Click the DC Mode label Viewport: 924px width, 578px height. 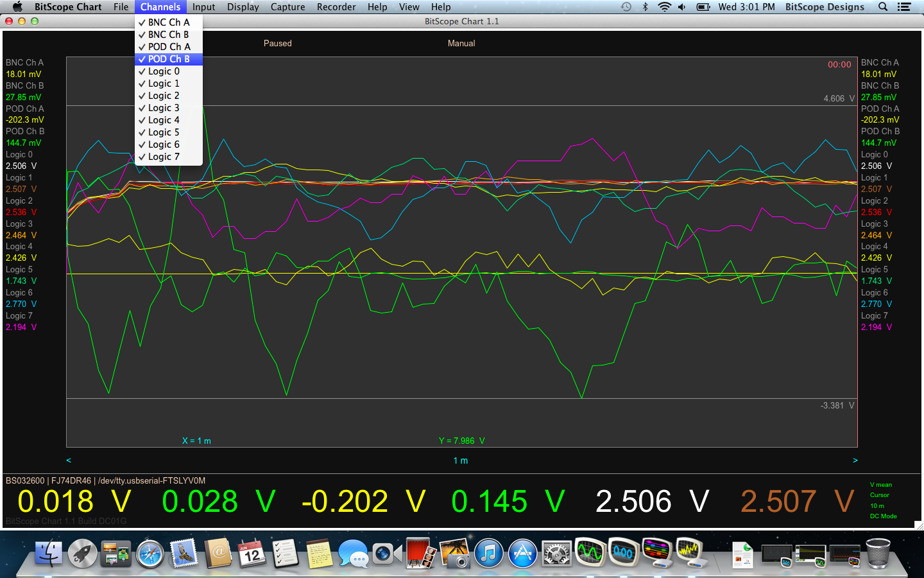pyautogui.click(x=883, y=516)
